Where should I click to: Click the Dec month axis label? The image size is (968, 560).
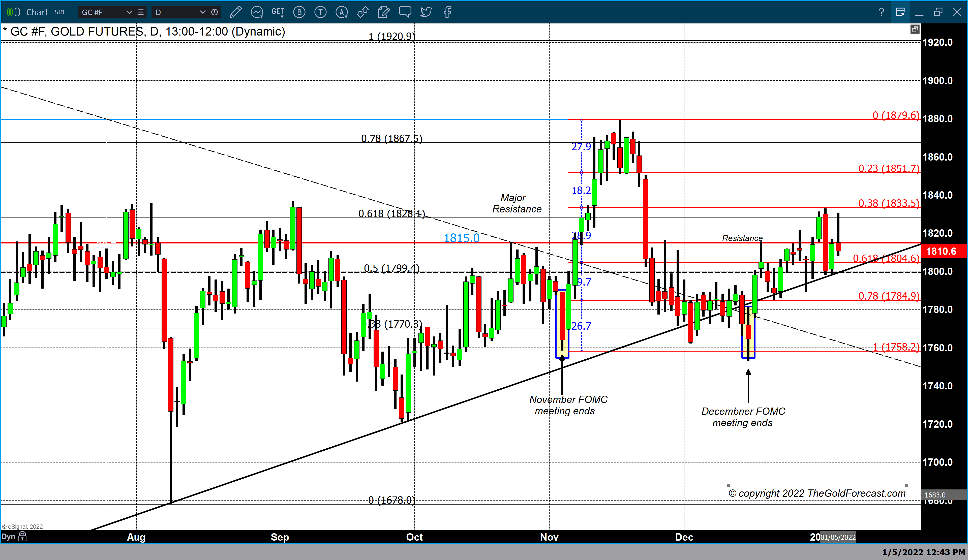(x=684, y=537)
